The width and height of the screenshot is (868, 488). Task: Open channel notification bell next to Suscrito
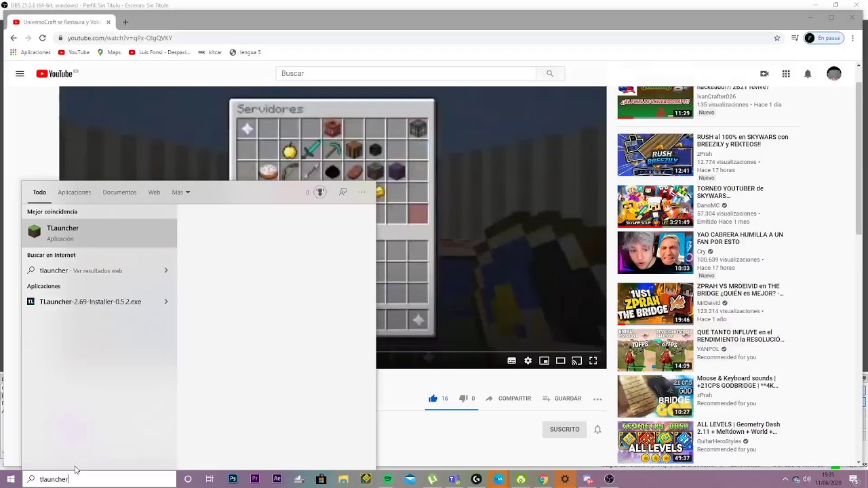tap(597, 429)
